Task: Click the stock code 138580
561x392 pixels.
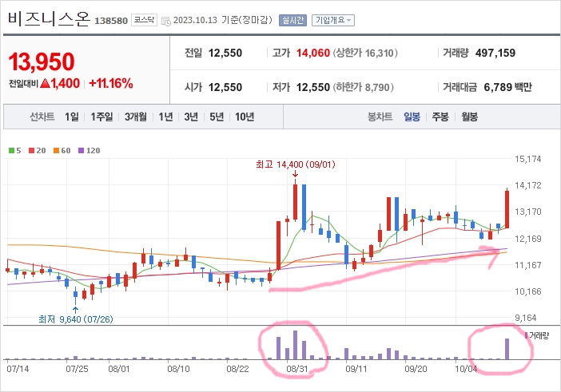Action: (x=111, y=21)
